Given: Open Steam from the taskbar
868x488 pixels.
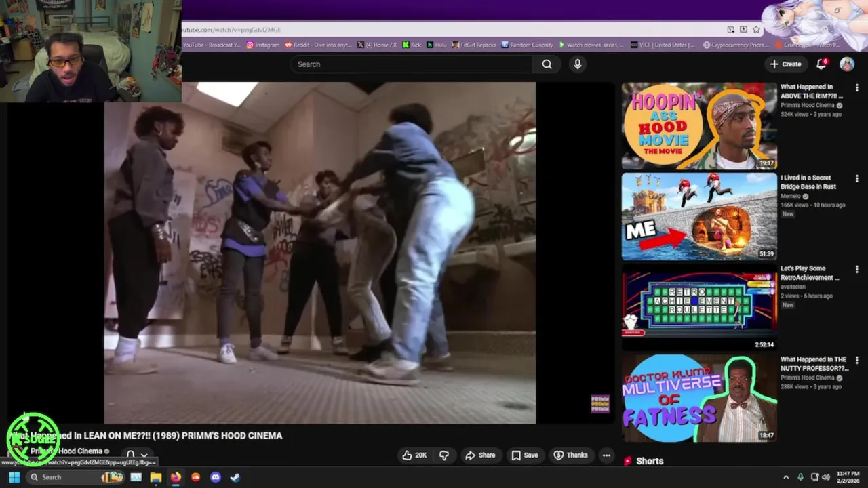Looking at the screenshot, I should [x=235, y=477].
